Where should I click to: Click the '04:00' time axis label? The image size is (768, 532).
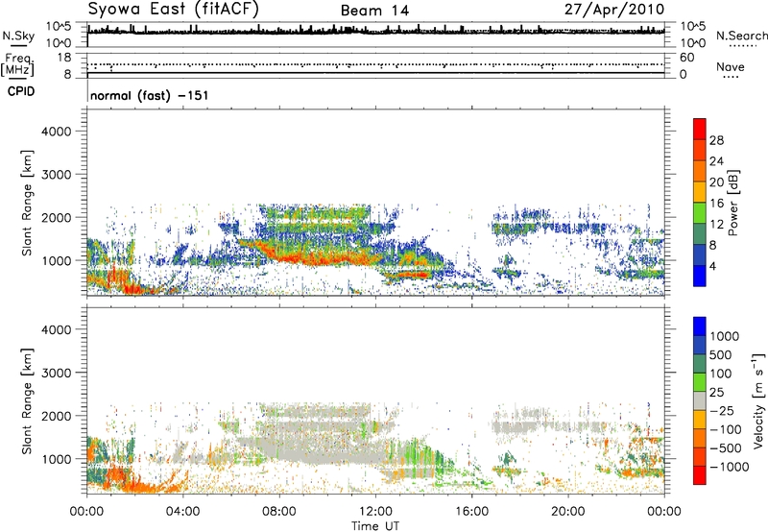coord(182,512)
